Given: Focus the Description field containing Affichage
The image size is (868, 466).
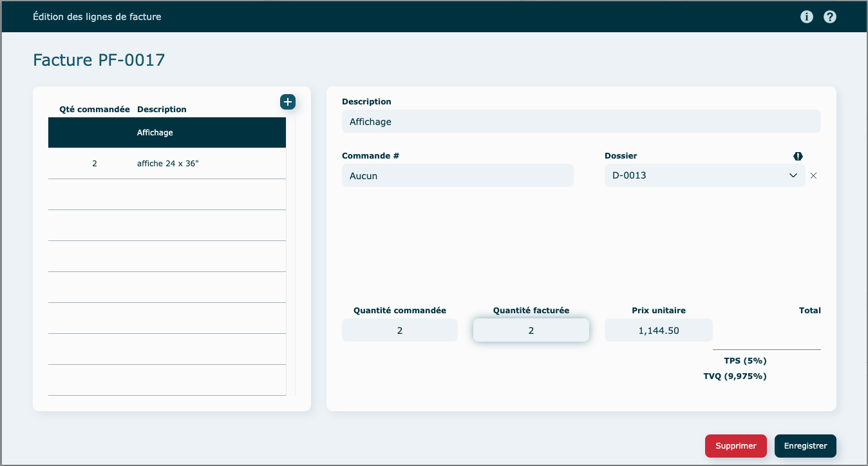Looking at the screenshot, I should pyautogui.click(x=581, y=121).
